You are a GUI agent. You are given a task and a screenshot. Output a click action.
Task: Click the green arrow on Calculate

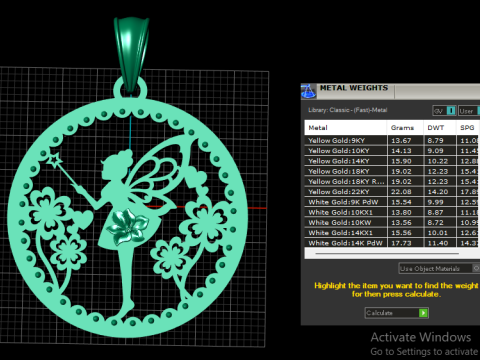coord(423,313)
